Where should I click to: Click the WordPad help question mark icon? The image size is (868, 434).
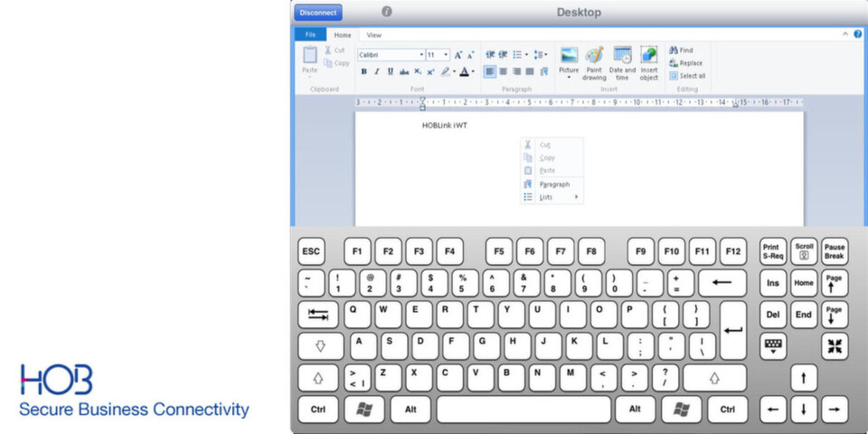click(859, 34)
